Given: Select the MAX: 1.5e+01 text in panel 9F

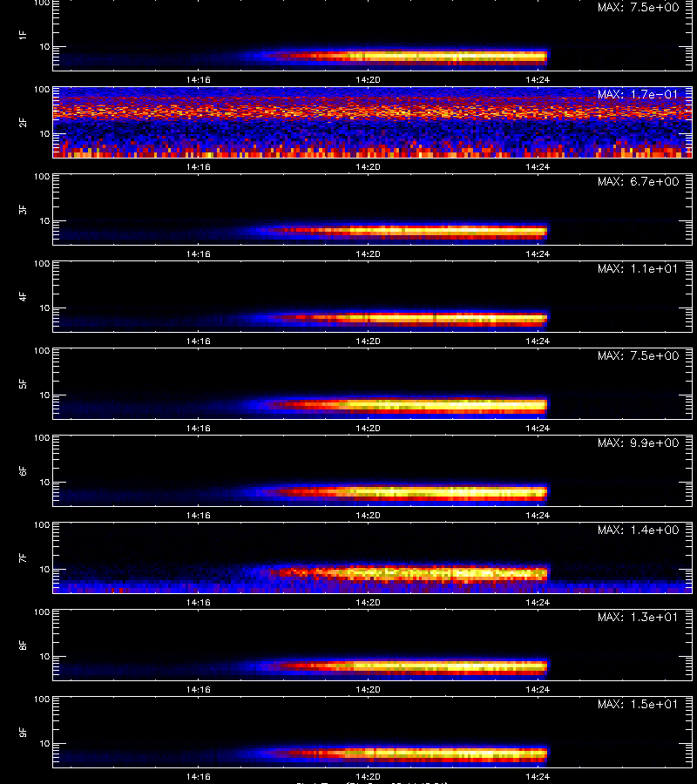Looking at the screenshot, I should tap(639, 704).
